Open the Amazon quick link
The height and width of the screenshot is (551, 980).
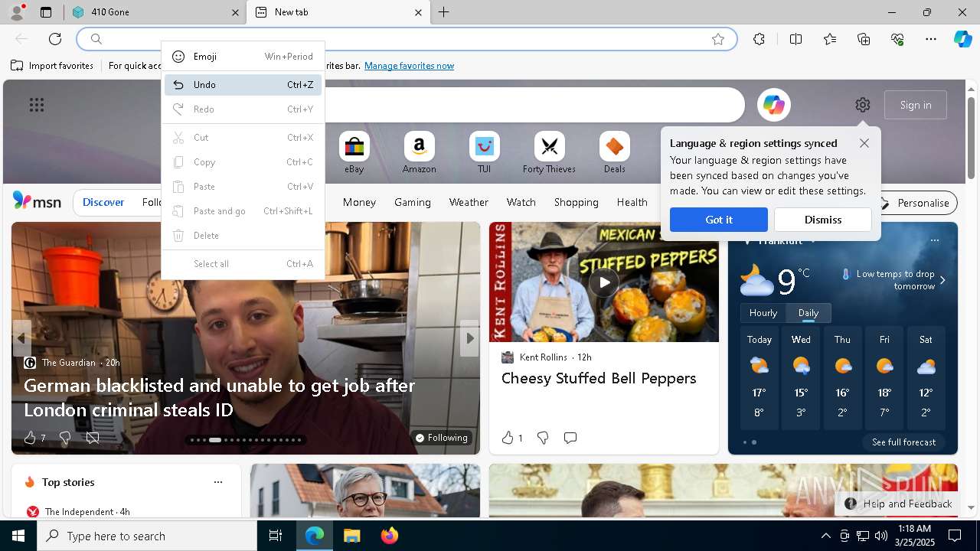tap(419, 152)
